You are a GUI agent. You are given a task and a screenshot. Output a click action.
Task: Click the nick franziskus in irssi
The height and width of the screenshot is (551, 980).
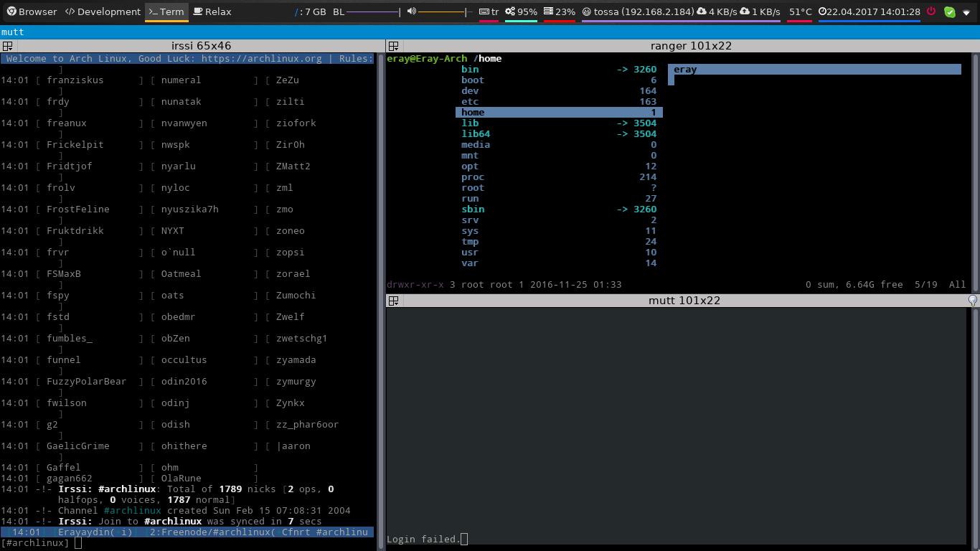[x=75, y=80]
